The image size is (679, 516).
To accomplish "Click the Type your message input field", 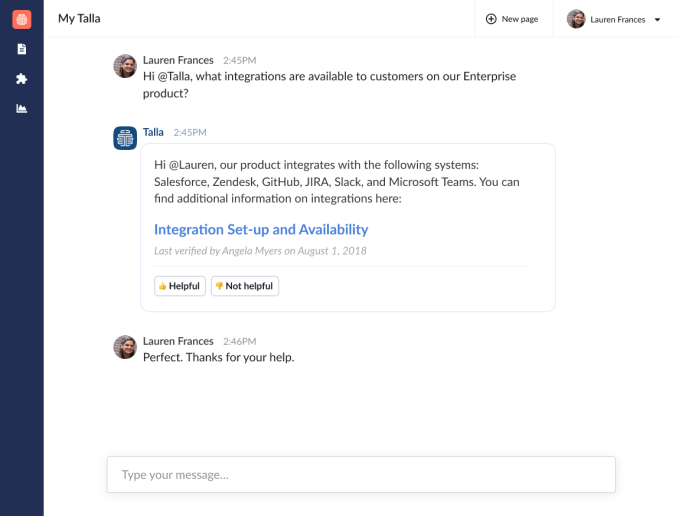I will click(x=361, y=474).
